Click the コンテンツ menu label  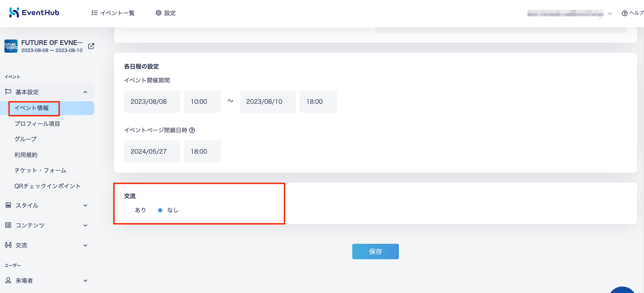(30, 226)
